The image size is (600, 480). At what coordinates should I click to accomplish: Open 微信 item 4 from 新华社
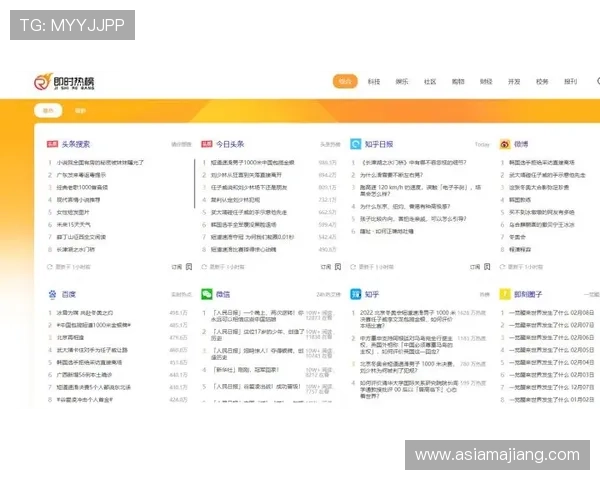[246, 370]
